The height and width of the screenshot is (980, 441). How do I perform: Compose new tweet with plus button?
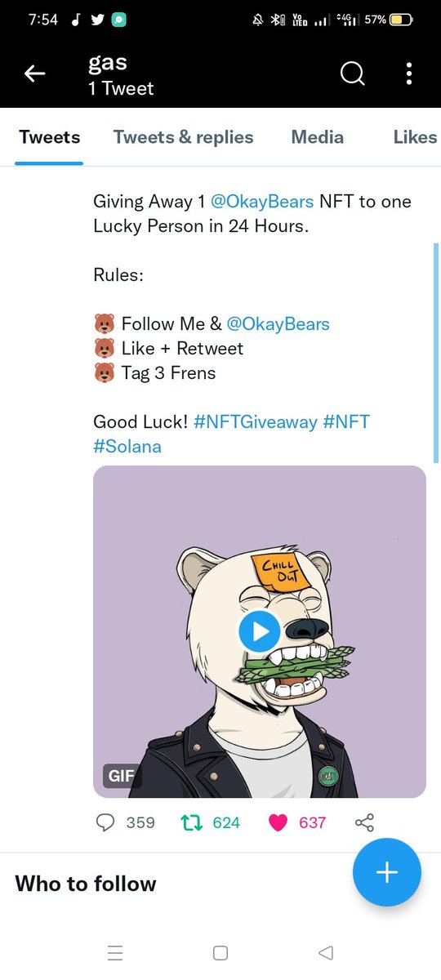[387, 872]
